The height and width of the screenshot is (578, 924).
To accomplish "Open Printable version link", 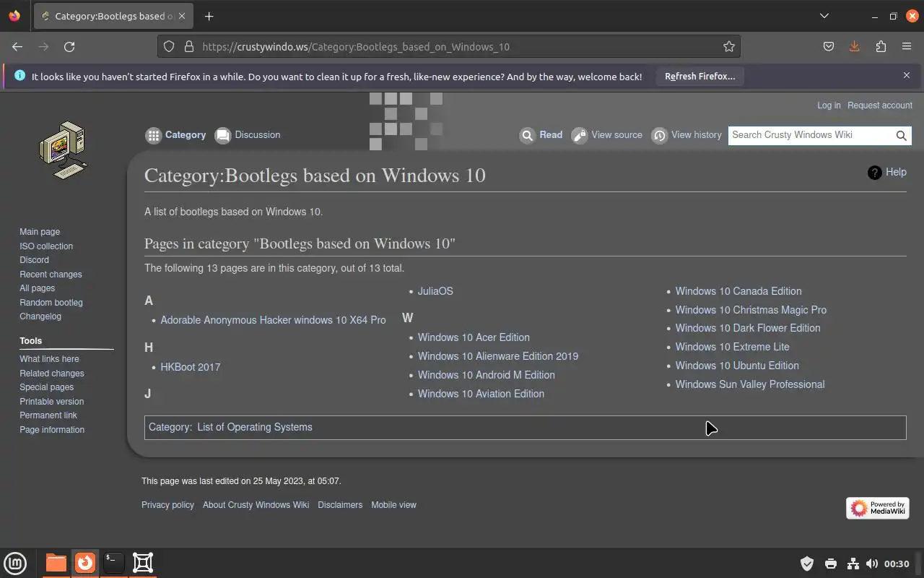I will point(51,402).
